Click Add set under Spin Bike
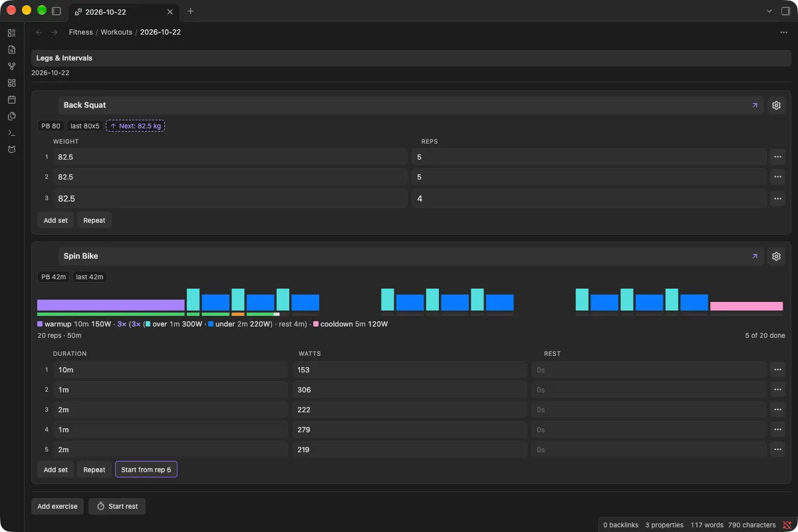Viewport: 798px width, 532px height. click(x=56, y=469)
